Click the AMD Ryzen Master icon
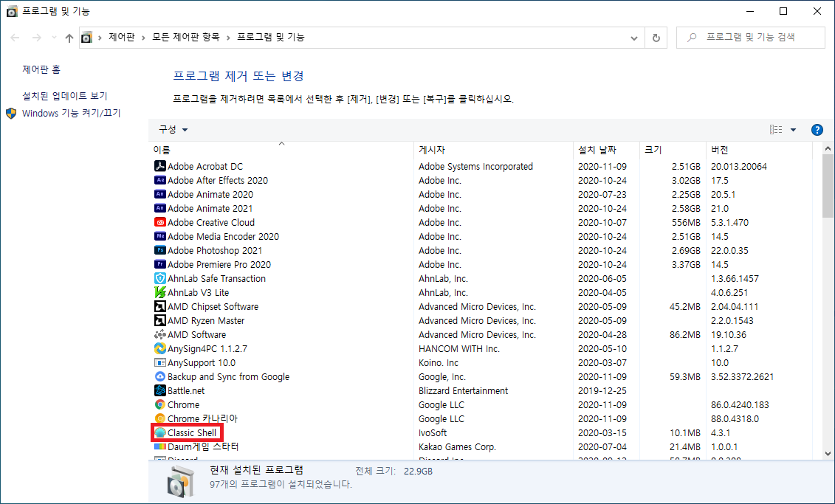The width and height of the screenshot is (835, 504). pos(159,320)
